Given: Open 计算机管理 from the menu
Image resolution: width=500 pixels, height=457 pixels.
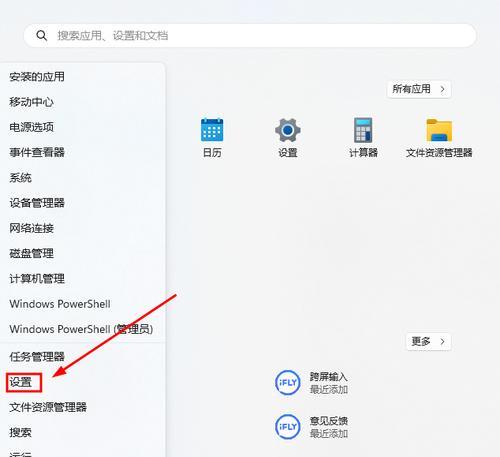Looking at the screenshot, I should pos(37,279).
